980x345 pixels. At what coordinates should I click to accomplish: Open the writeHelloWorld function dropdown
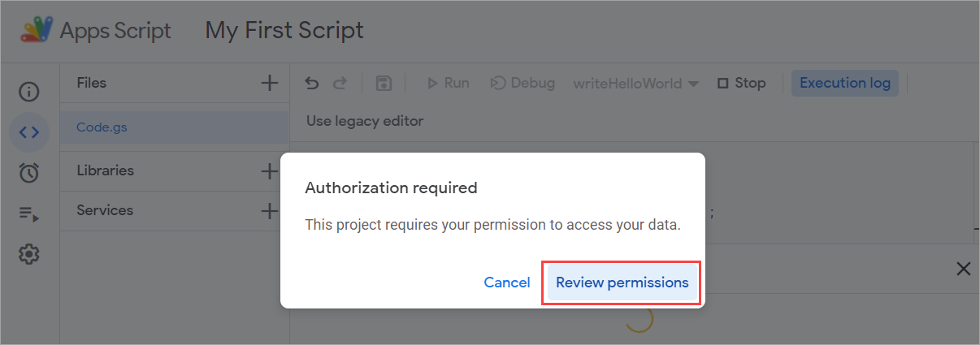635,83
